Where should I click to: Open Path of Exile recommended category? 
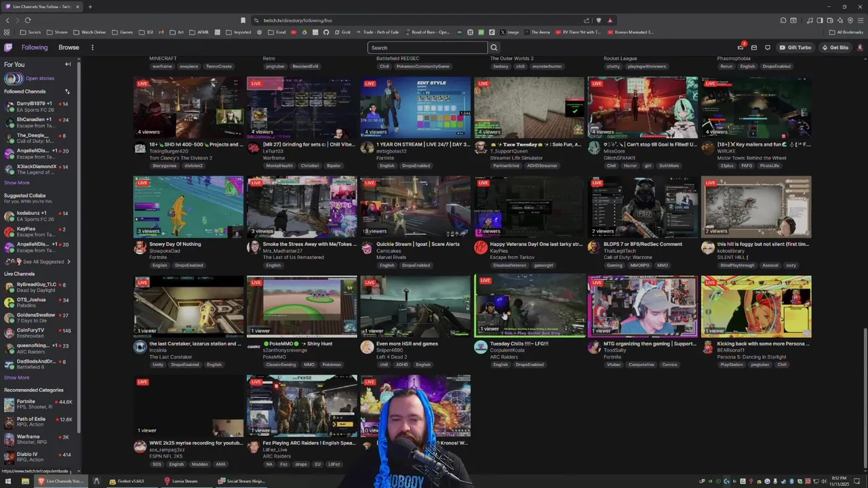pos(38,422)
